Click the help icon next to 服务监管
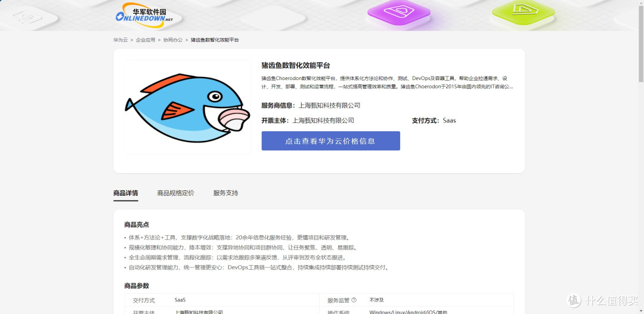Viewport: 644px width, 314px height. [354, 300]
